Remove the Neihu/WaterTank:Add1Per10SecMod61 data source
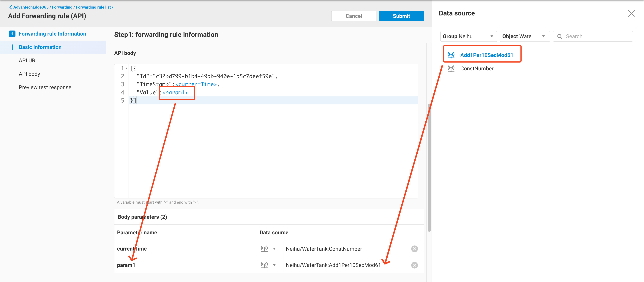 [414, 265]
